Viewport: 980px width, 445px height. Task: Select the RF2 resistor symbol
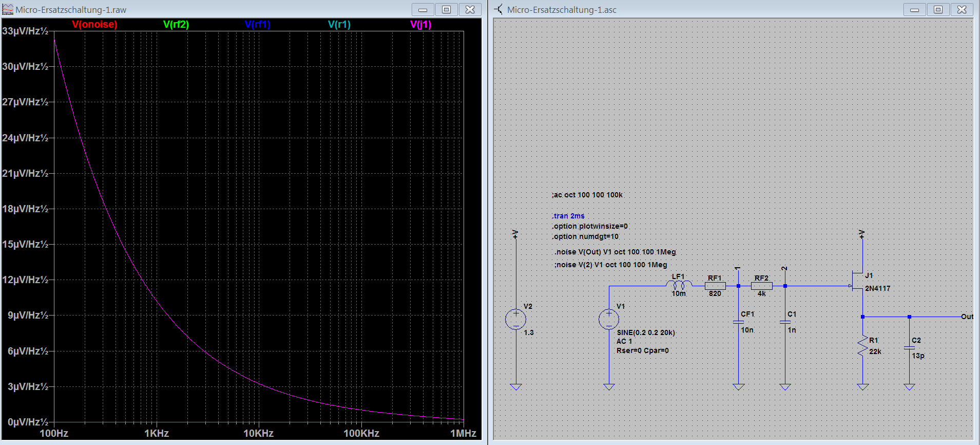[761, 286]
